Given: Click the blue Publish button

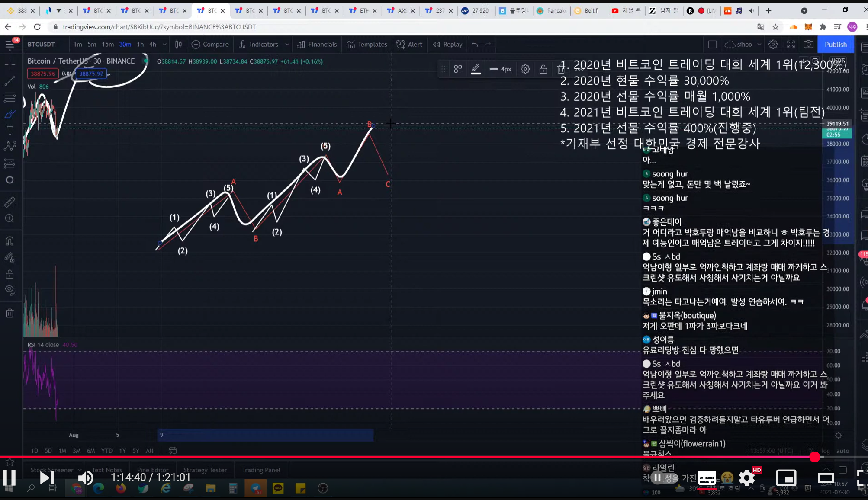Looking at the screenshot, I should click(x=836, y=44).
